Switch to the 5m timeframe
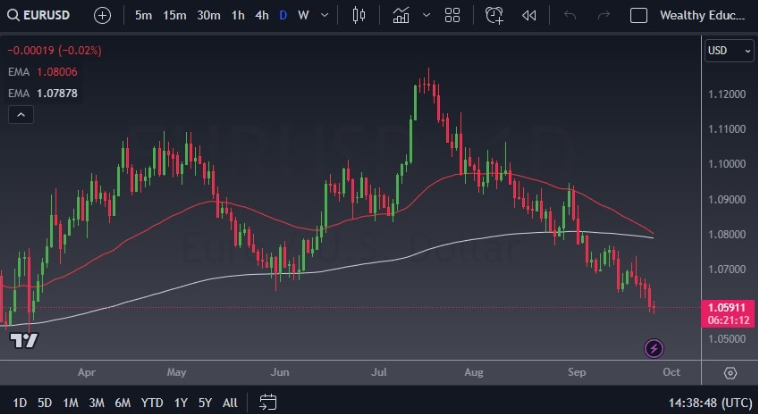 (x=143, y=15)
